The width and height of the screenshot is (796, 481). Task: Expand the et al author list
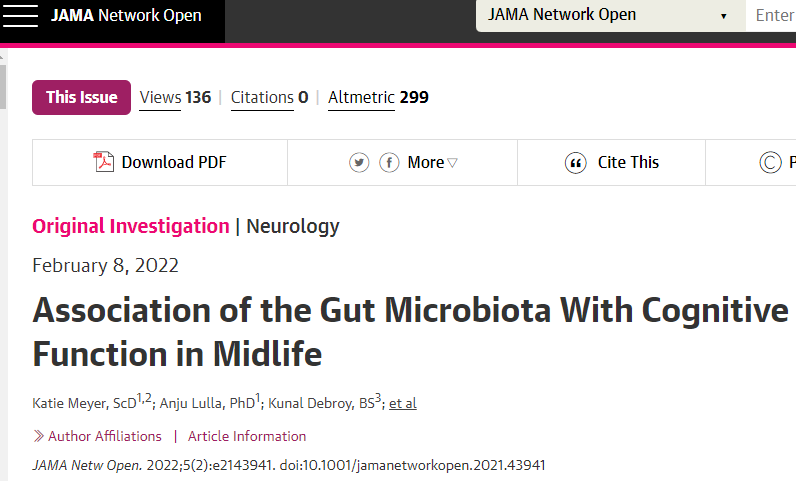[403, 403]
